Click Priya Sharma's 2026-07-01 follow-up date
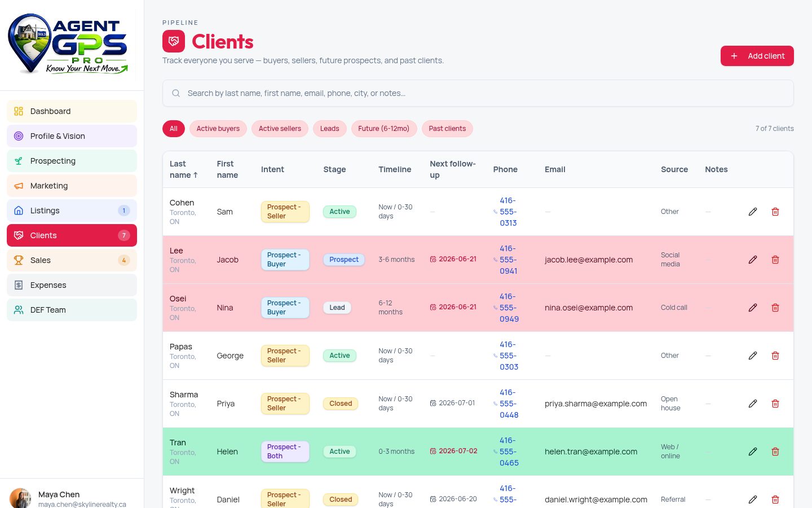This screenshot has width=812, height=508. [x=452, y=403]
